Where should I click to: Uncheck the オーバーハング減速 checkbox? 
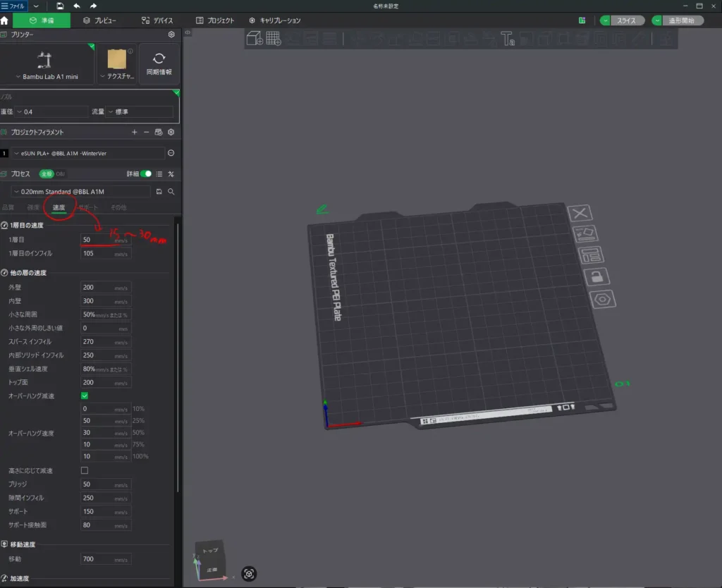tap(85, 396)
